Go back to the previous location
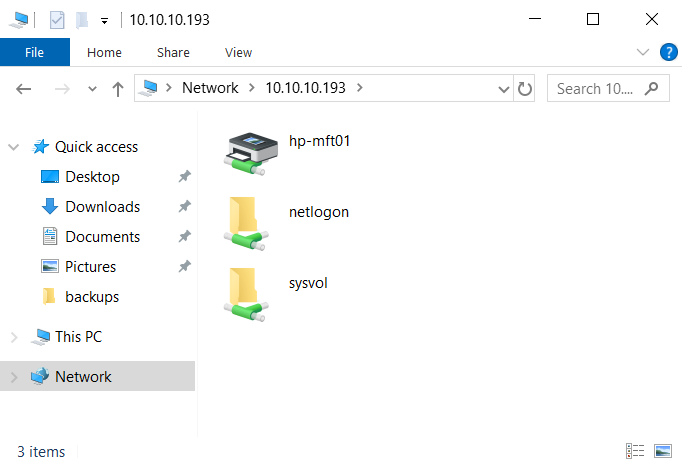This screenshot has height=466, width=683. (x=24, y=89)
